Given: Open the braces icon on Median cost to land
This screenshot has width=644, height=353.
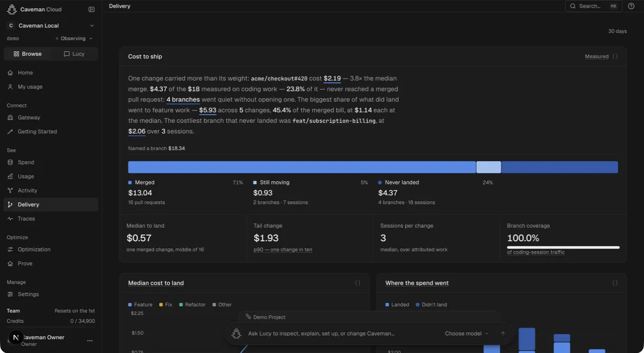Looking at the screenshot, I should (x=358, y=283).
